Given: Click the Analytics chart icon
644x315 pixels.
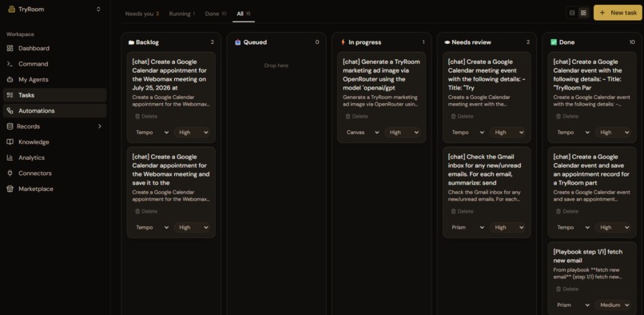Looking at the screenshot, I should [10, 157].
